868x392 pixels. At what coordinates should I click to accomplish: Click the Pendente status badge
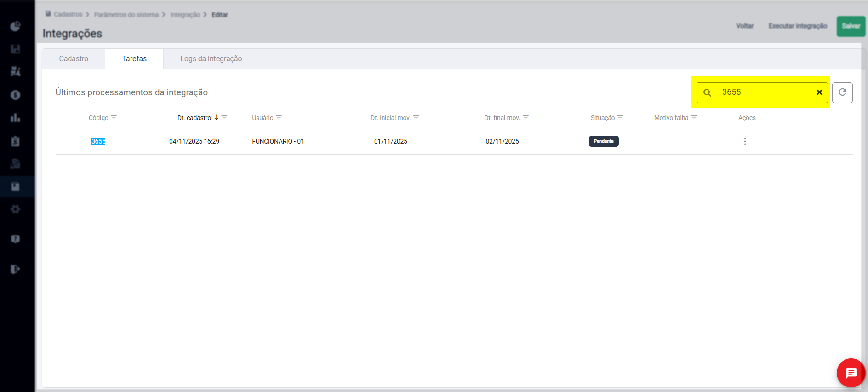604,141
